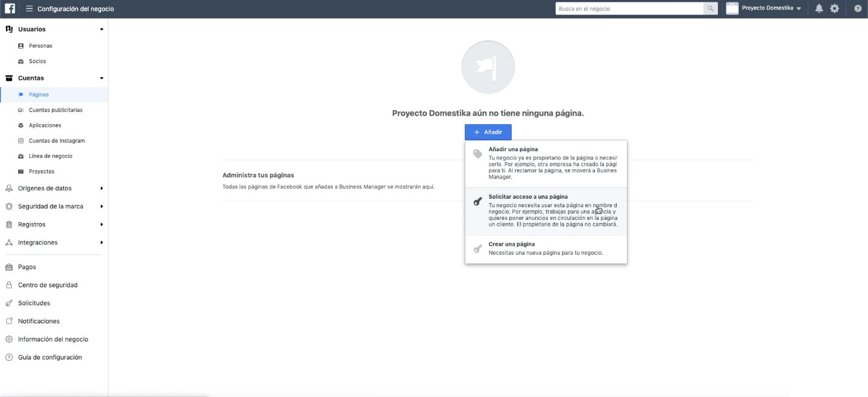Expand Seguridad de la marca section
This screenshot has width=868, height=397.
[101, 207]
